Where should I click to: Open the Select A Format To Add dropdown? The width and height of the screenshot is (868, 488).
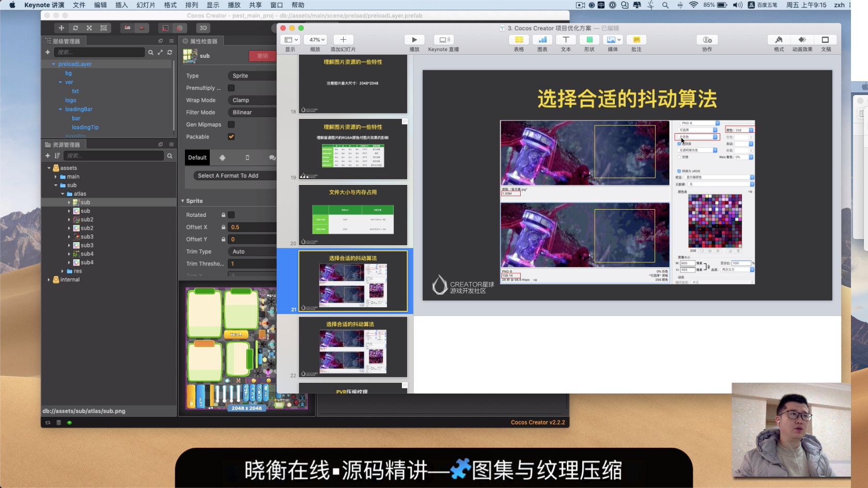click(235, 176)
